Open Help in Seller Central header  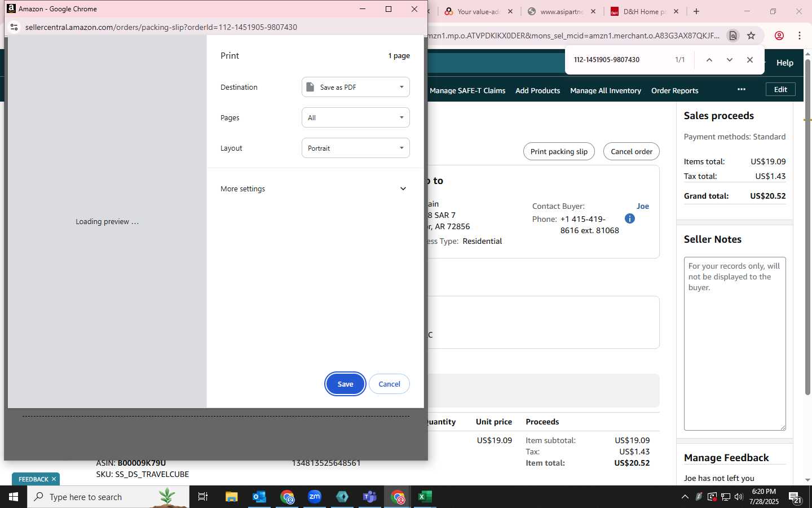(x=785, y=63)
